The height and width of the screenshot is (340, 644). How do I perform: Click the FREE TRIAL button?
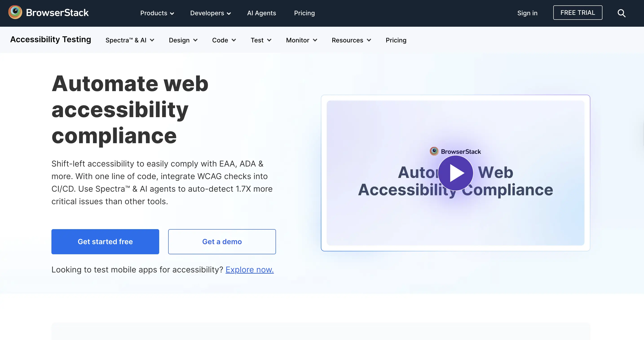(x=578, y=13)
